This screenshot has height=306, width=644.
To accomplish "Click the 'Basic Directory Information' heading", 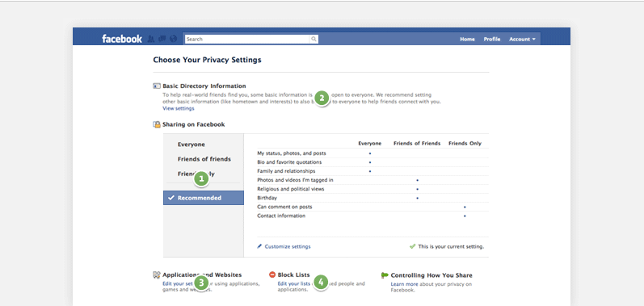I will tap(204, 86).
